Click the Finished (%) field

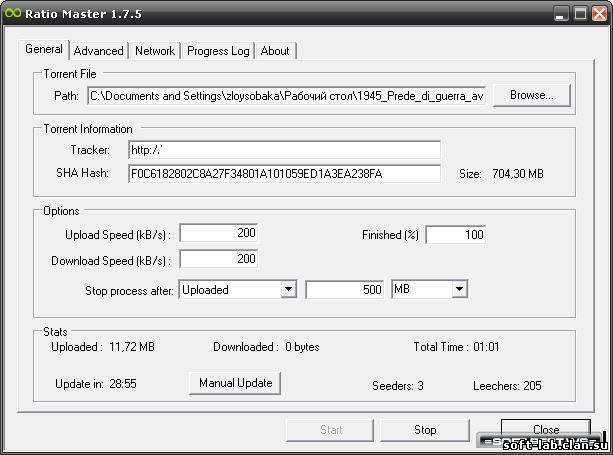[x=455, y=235]
